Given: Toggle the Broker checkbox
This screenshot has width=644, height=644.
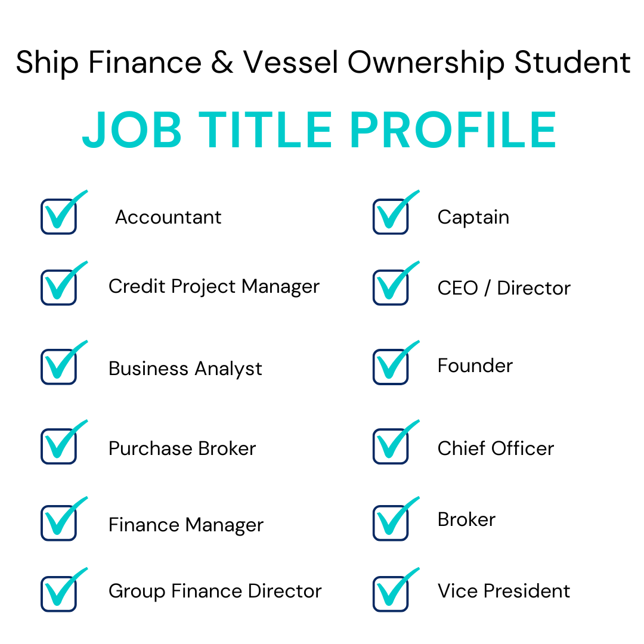Looking at the screenshot, I should tap(391, 523).
